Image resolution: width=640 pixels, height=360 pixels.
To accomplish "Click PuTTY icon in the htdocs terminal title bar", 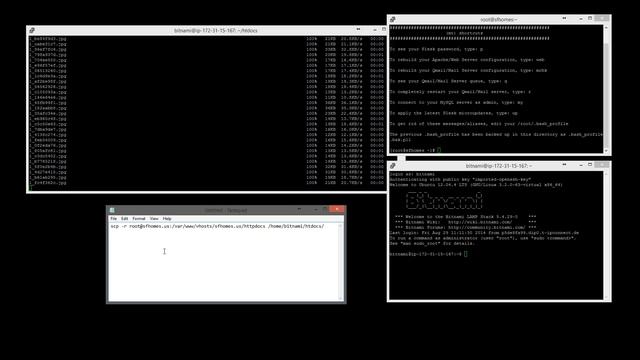I will tap(32, 30).
